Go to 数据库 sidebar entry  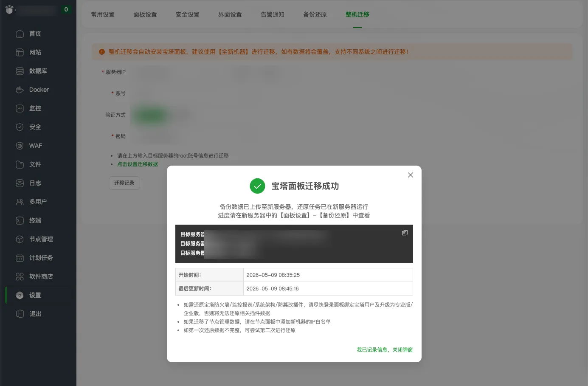(38, 71)
